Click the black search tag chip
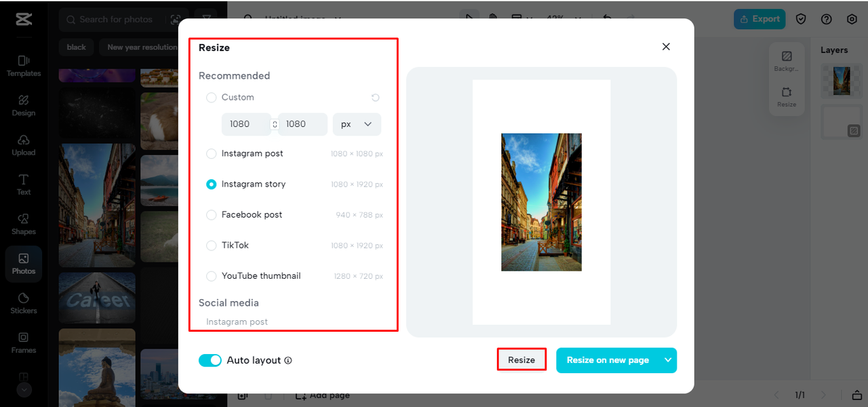 (x=76, y=47)
